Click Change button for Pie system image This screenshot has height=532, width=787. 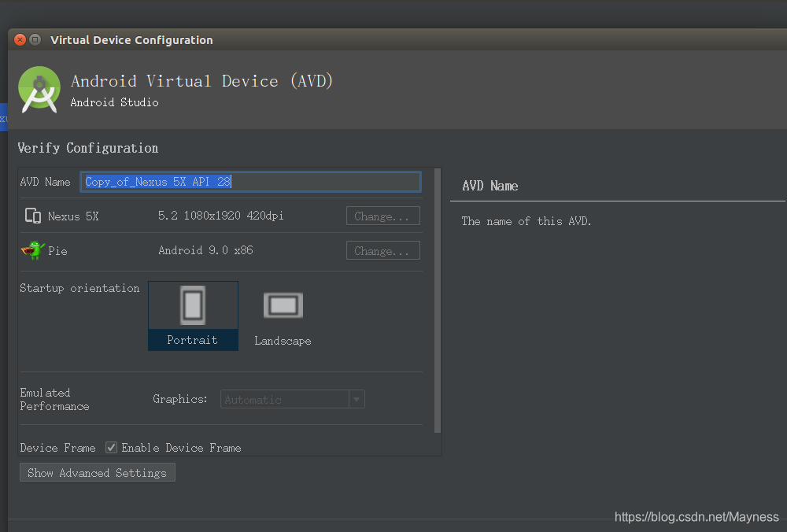[x=383, y=250]
